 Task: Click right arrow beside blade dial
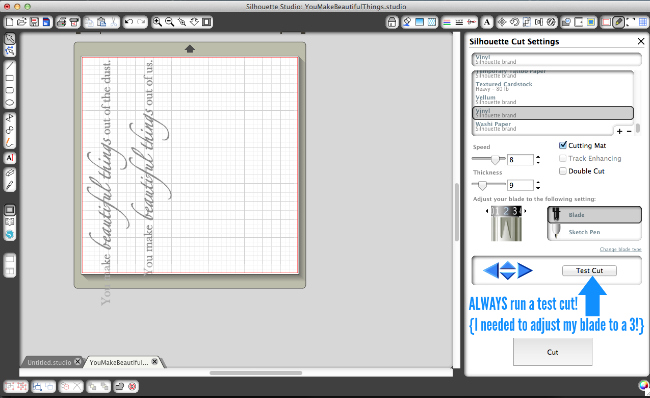525,211
